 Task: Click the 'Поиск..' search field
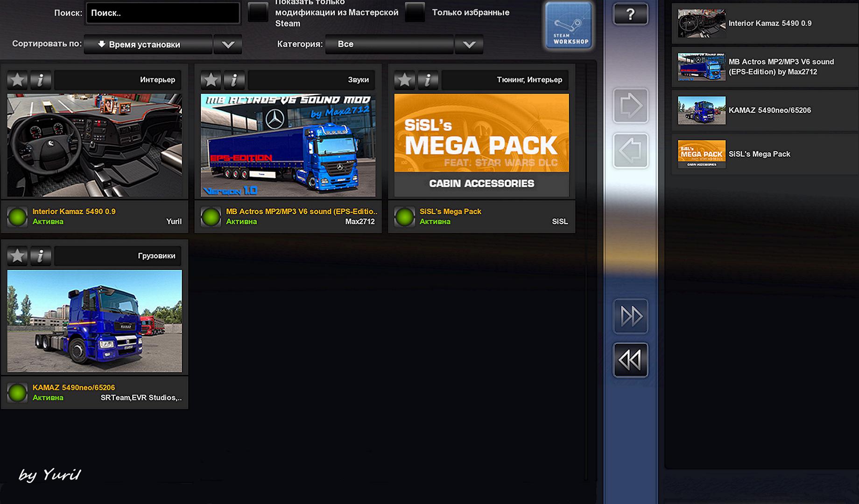pyautogui.click(x=162, y=13)
